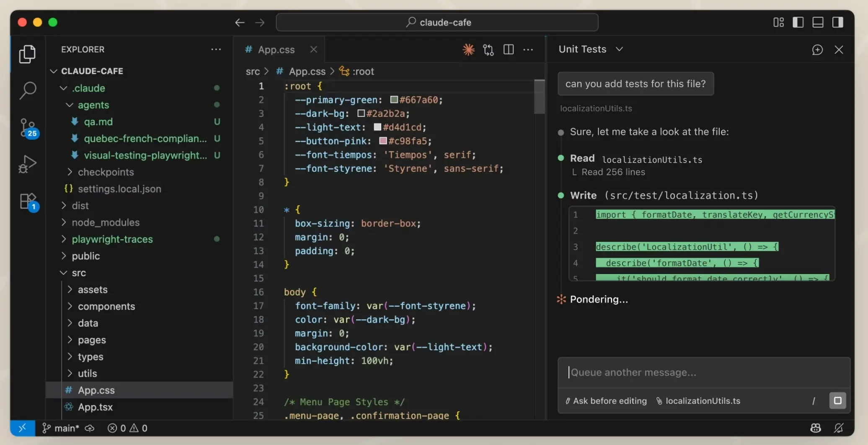Open the remote connection indicator in status bar
868x445 pixels.
pos(23,428)
